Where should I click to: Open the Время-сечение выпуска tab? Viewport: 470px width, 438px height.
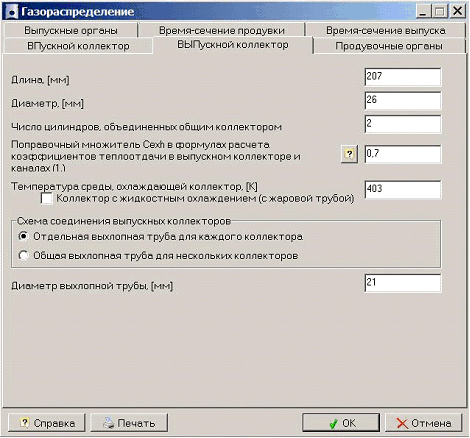click(386, 30)
